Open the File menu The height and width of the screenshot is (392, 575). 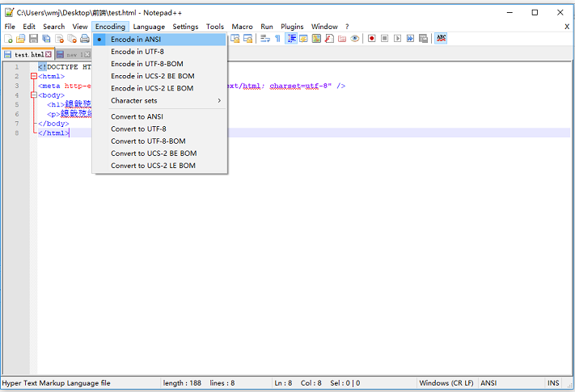coord(10,27)
